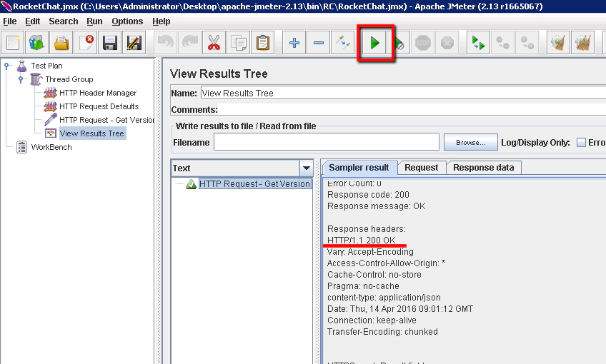606x364 pixels.
Task: Clear results with single broom icon
Action: pyautogui.click(x=558, y=42)
